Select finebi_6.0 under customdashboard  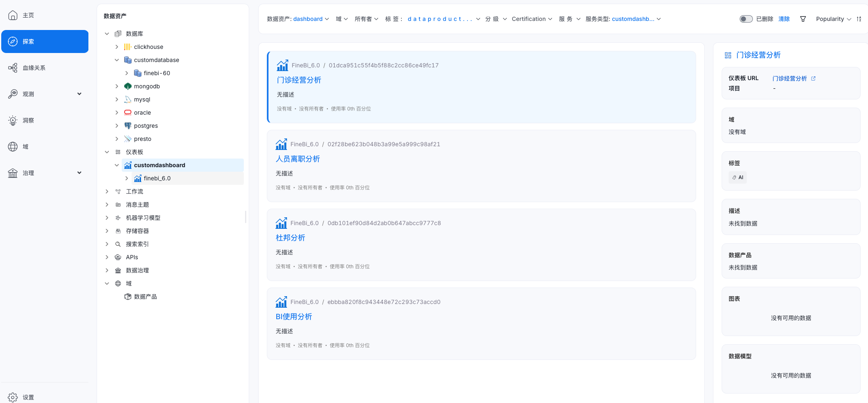pyautogui.click(x=157, y=178)
